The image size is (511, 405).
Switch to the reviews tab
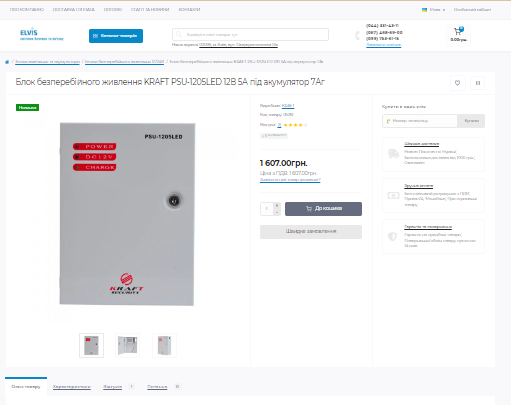coord(113,387)
